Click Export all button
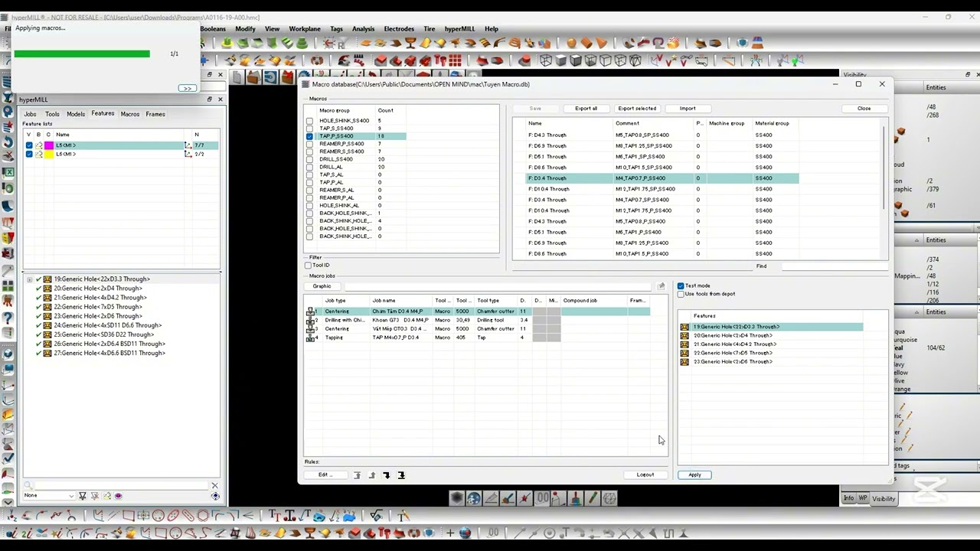The image size is (980, 551). (x=586, y=109)
